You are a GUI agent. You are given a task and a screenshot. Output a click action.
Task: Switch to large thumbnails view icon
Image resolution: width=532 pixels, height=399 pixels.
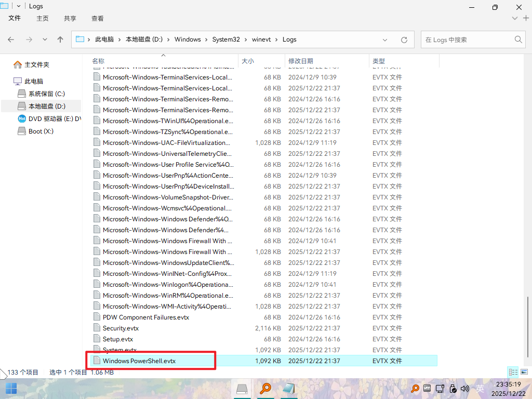[x=524, y=372]
